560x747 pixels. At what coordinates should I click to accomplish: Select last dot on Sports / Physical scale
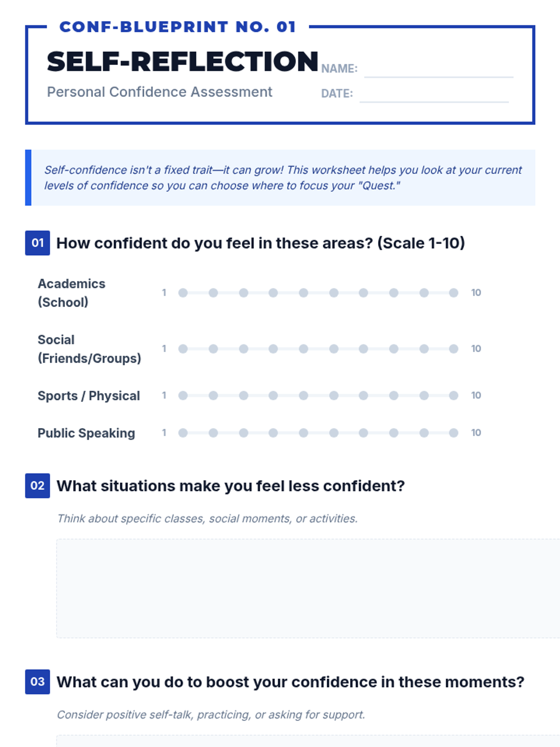(454, 395)
